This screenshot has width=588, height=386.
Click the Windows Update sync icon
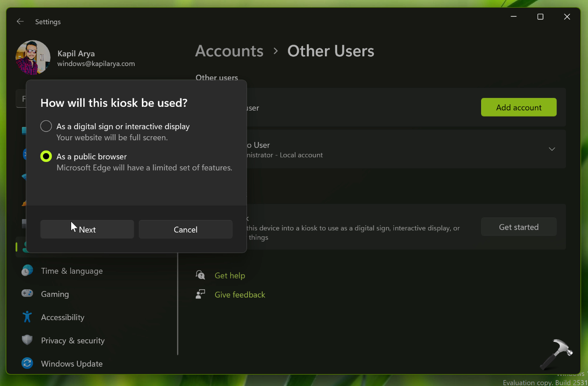coord(27,363)
